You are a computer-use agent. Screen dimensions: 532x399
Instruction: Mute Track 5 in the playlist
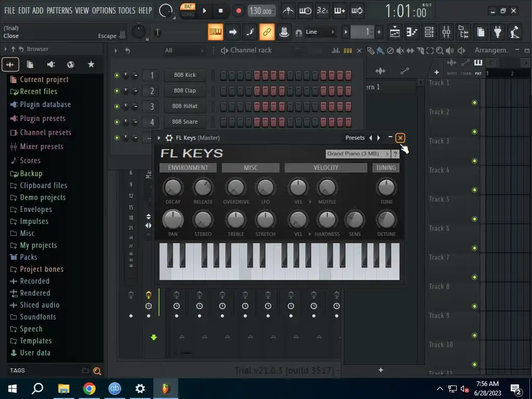(474, 219)
